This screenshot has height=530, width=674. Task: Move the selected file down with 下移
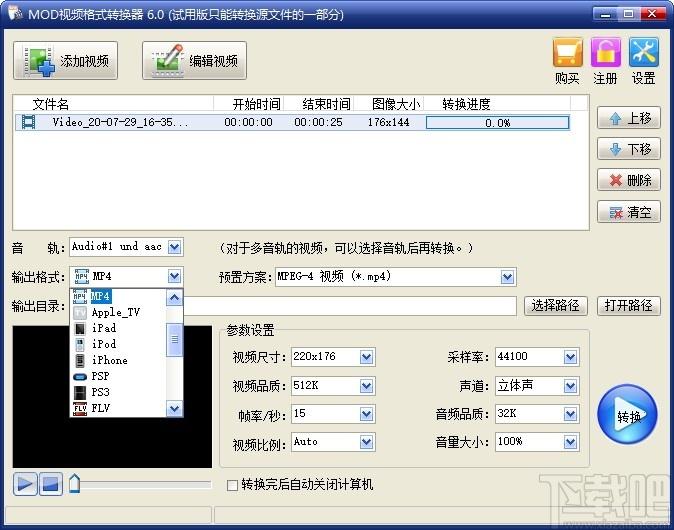coord(628,149)
